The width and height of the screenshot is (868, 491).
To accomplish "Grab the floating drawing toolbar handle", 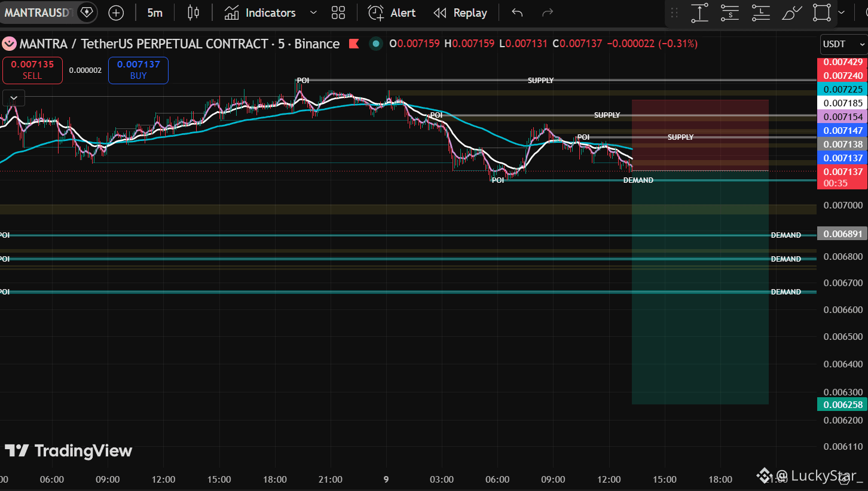I will tap(675, 13).
